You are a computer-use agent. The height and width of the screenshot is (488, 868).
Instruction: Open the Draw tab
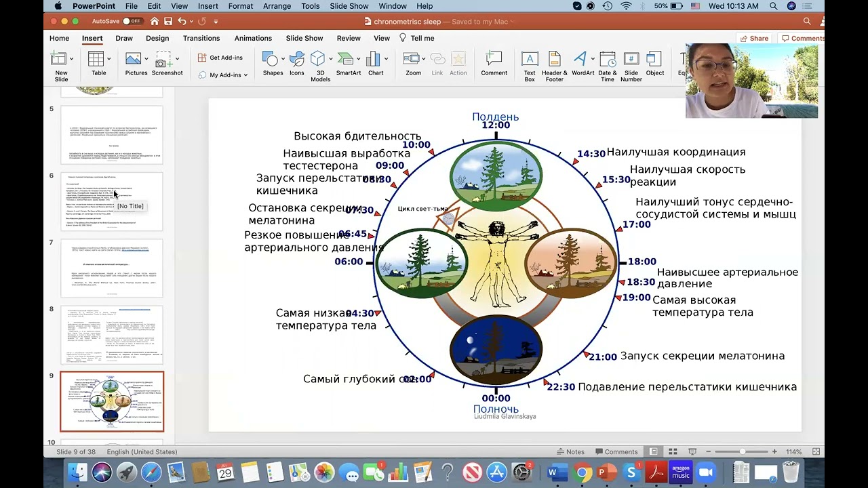click(x=124, y=39)
